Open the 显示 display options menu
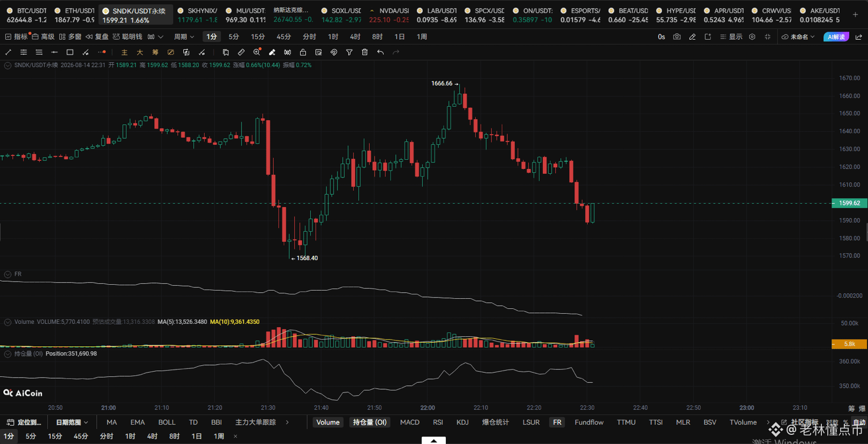This screenshot has height=444, width=868. pos(731,37)
